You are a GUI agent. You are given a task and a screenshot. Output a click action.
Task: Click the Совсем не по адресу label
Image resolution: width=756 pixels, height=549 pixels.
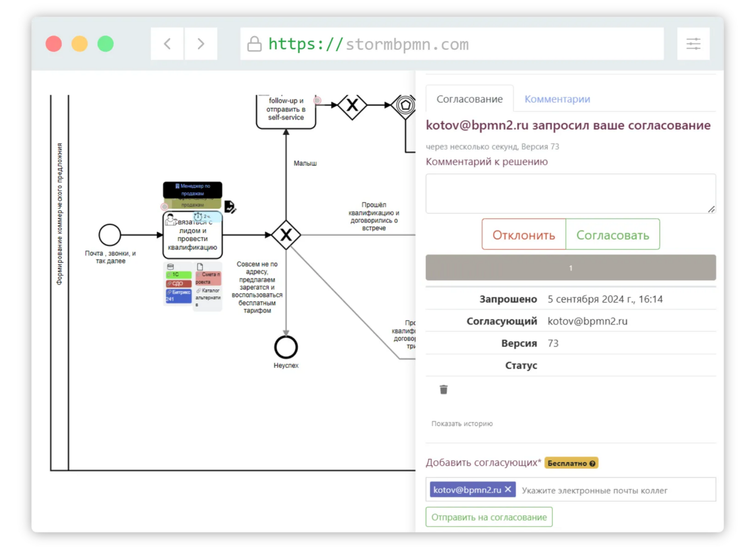click(257, 287)
